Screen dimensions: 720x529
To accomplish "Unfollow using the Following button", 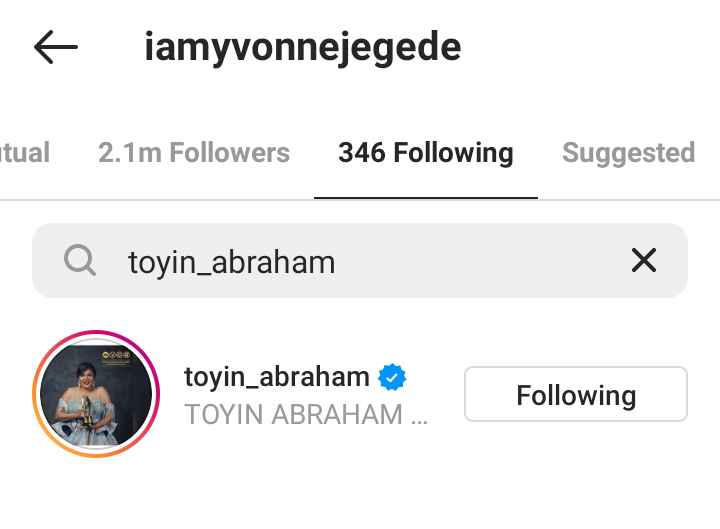I will tap(576, 394).
